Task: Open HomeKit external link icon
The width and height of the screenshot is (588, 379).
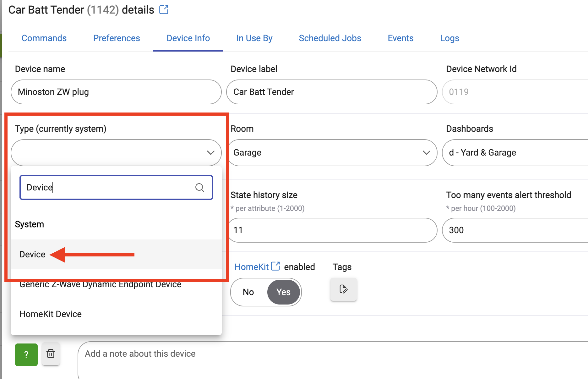Action: pyautogui.click(x=275, y=266)
